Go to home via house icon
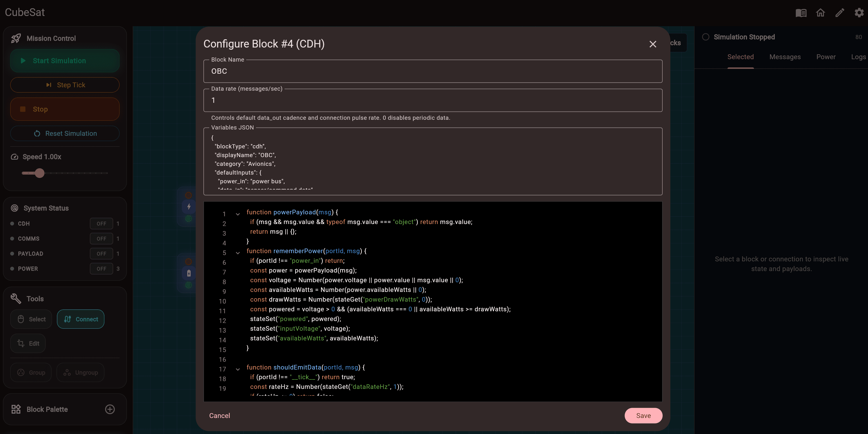868x434 pixels. [821, 13]
